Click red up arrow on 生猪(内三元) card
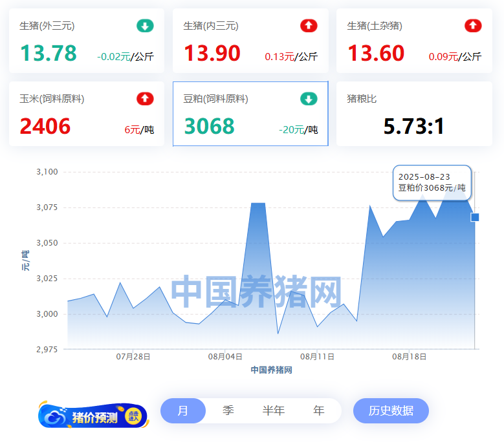The image size is (504, 446). pyautogui.click(x=309, y=26)
